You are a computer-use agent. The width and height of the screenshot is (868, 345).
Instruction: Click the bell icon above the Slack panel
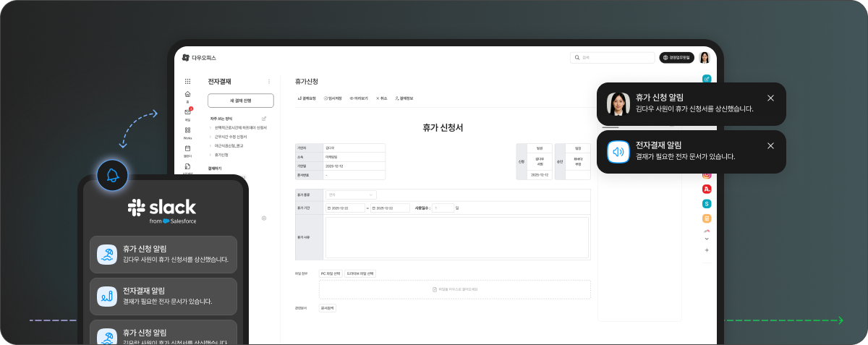pyautogui.click(x=112, y=175)
